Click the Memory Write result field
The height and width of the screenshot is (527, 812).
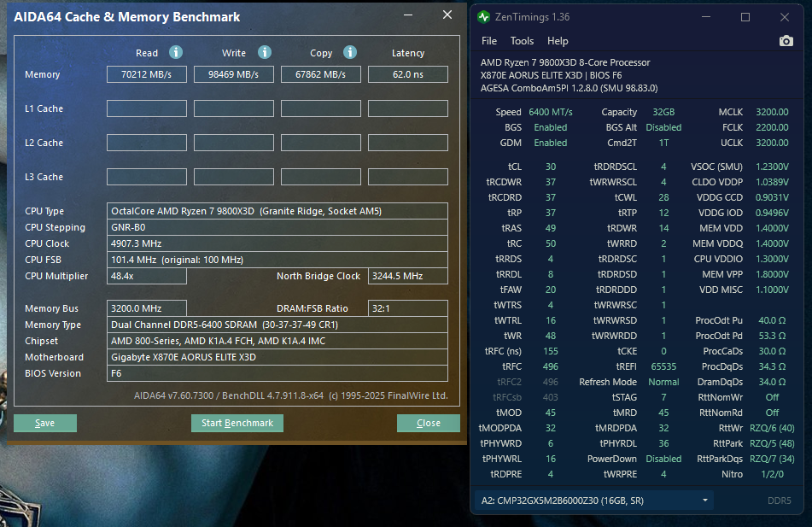coord(233,74)
